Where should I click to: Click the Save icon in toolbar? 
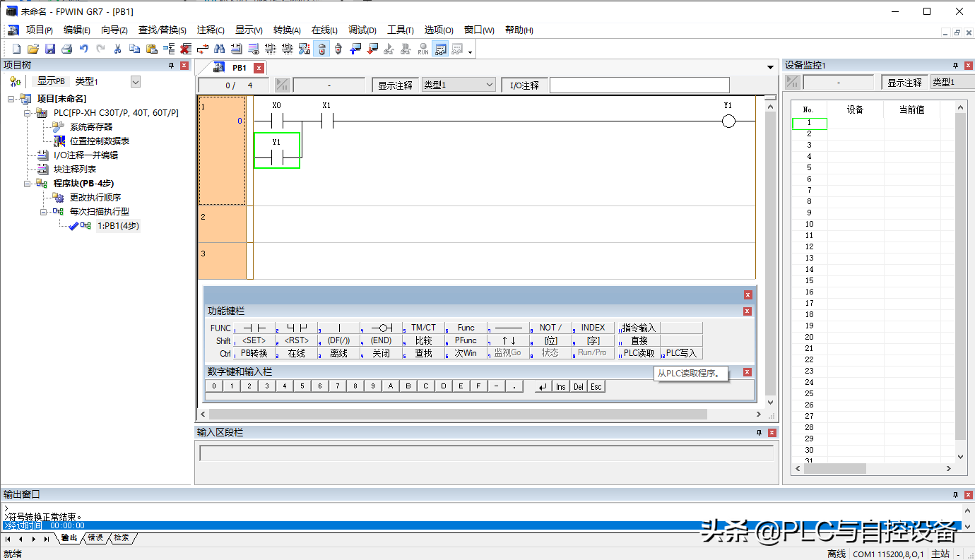click(x=50, y=49)
